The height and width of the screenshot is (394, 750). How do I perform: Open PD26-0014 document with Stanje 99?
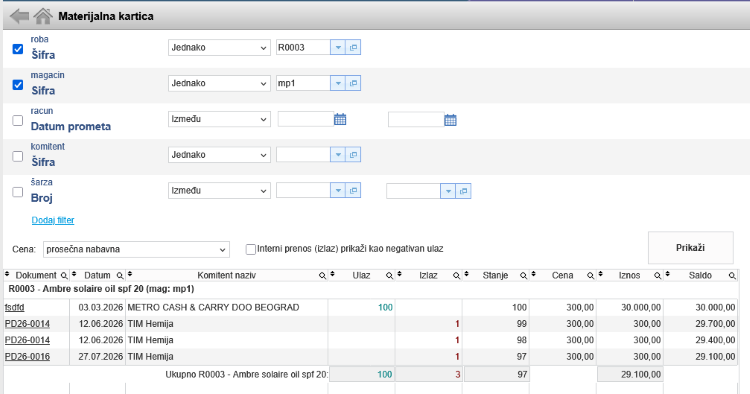tap(27, 324)
